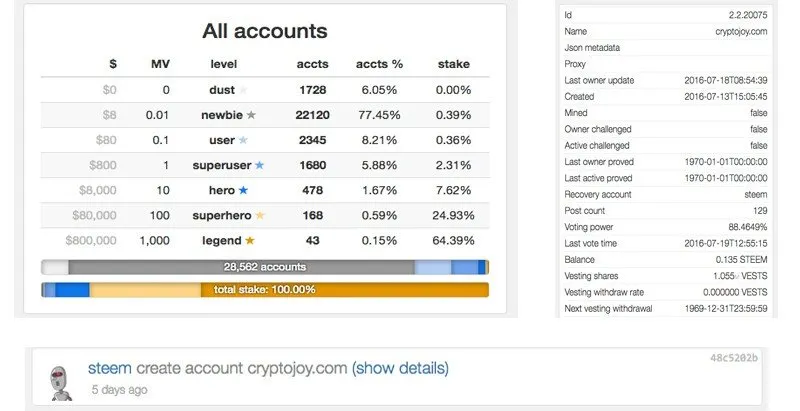Click the 28,562 accounts distribution bar
Image resolution: width=800 pixels, height=411 pixels.
(x=265, y=267)
